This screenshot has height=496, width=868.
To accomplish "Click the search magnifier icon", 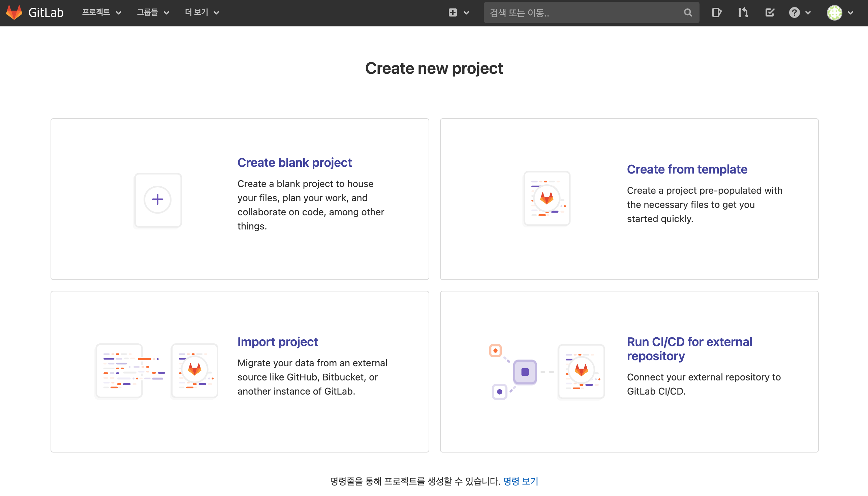I will [x=688, y=12].
